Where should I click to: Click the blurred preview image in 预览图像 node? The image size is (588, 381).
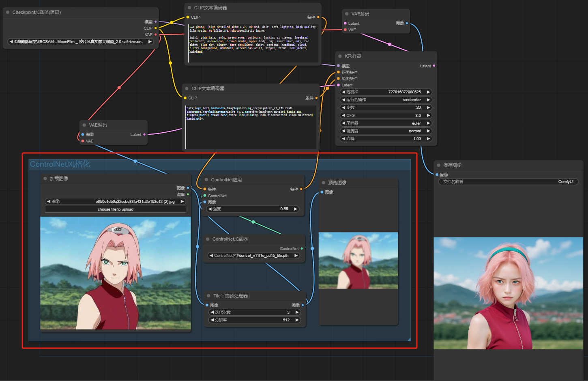(358, 260)
